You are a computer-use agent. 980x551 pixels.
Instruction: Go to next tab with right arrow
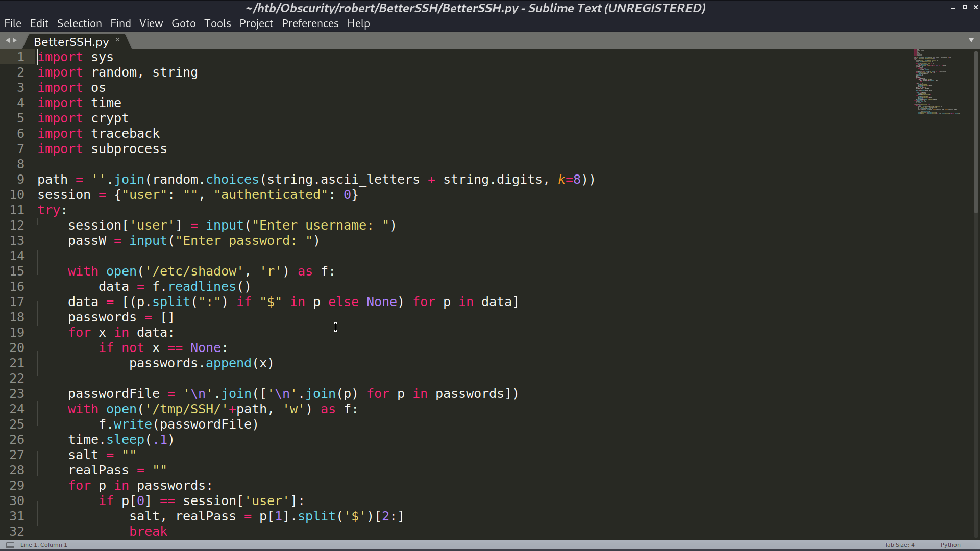[14, 40]
